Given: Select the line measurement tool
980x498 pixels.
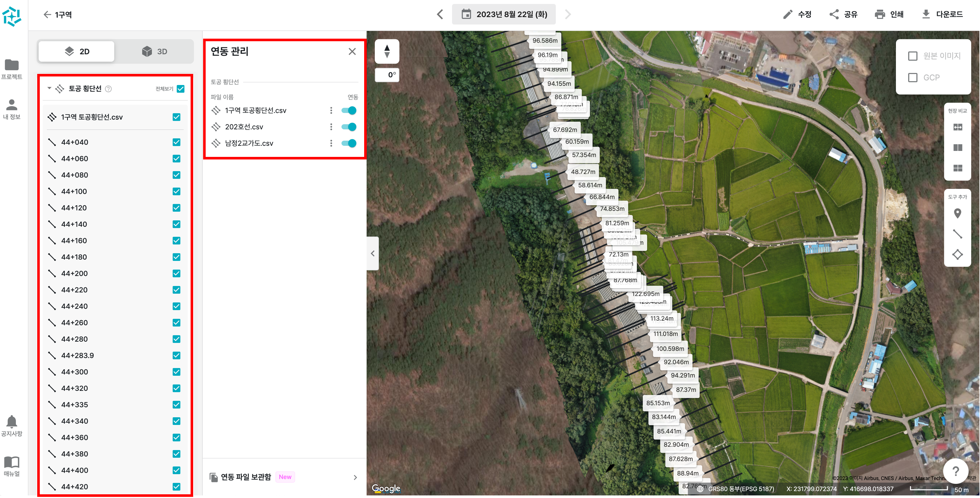Looking at the screenshot, I should coord(957,234).
